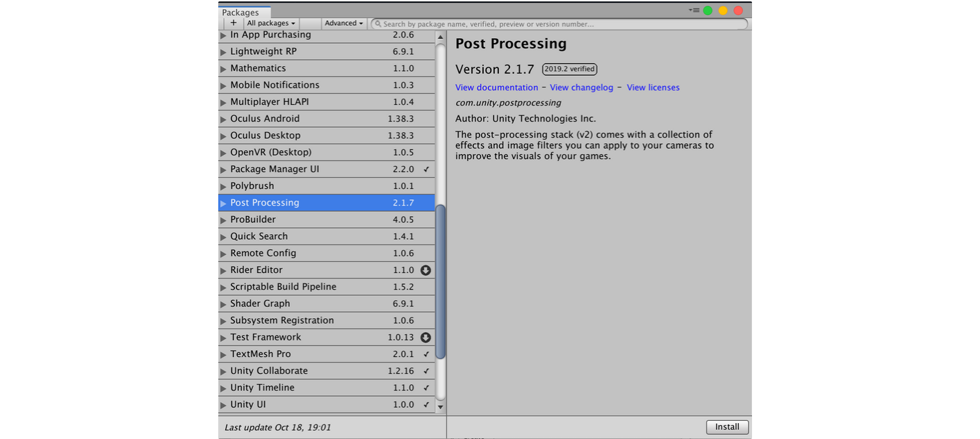This screenshot has width=980, height=439.
Task: Click the 2019.2 verified badge
Action: click(570, 69)
